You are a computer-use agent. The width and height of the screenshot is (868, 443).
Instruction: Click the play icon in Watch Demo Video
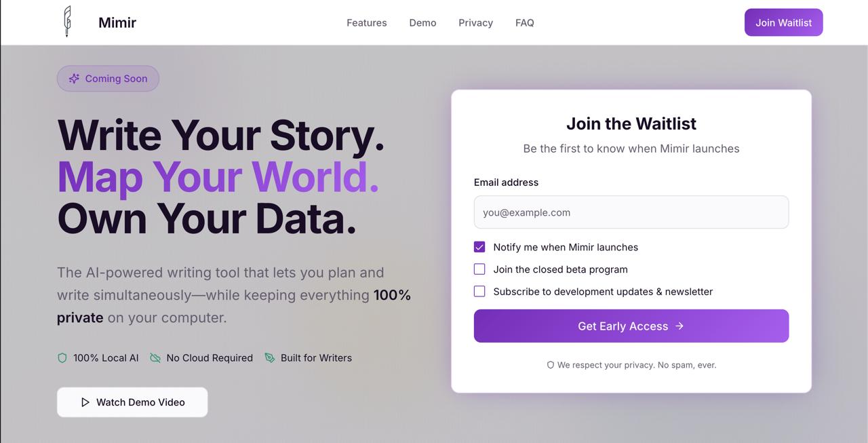click(85, 402)
